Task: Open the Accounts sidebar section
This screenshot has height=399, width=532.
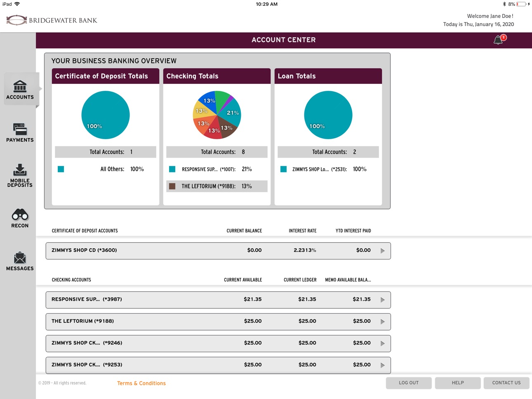Action: point(20,90)
